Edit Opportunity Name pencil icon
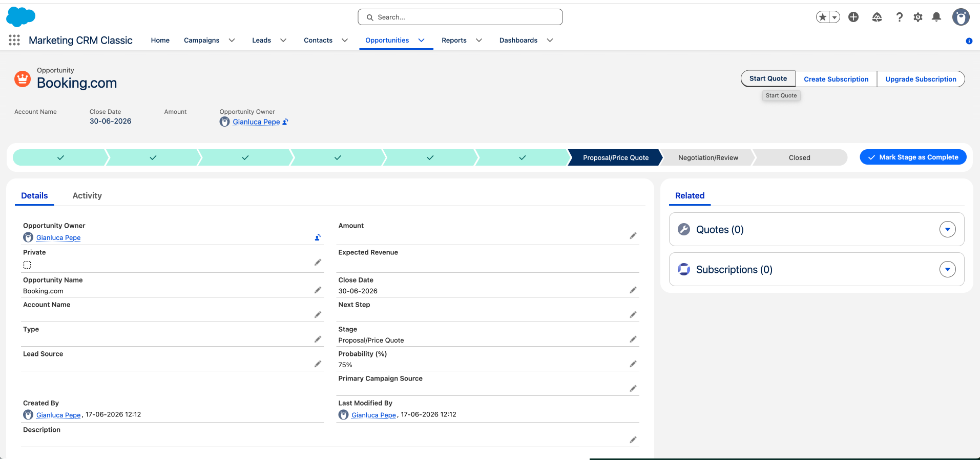The image size is (980, 460). (318, 290)
